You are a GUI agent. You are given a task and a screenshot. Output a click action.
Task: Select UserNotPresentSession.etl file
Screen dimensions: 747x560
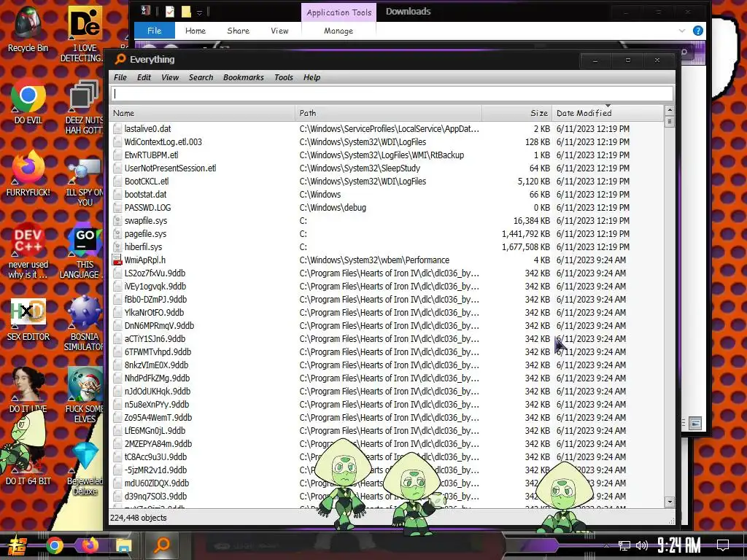tap(387, 168)
